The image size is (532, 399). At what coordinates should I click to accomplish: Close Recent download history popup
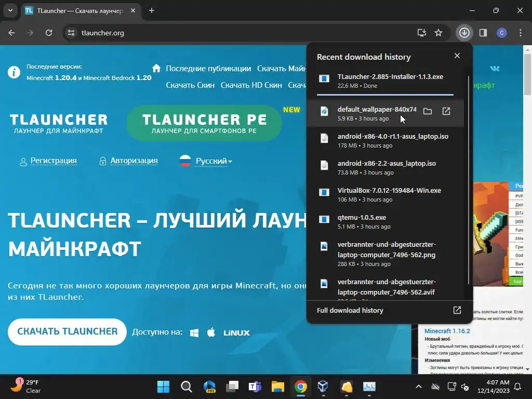(x=457, y=56)
